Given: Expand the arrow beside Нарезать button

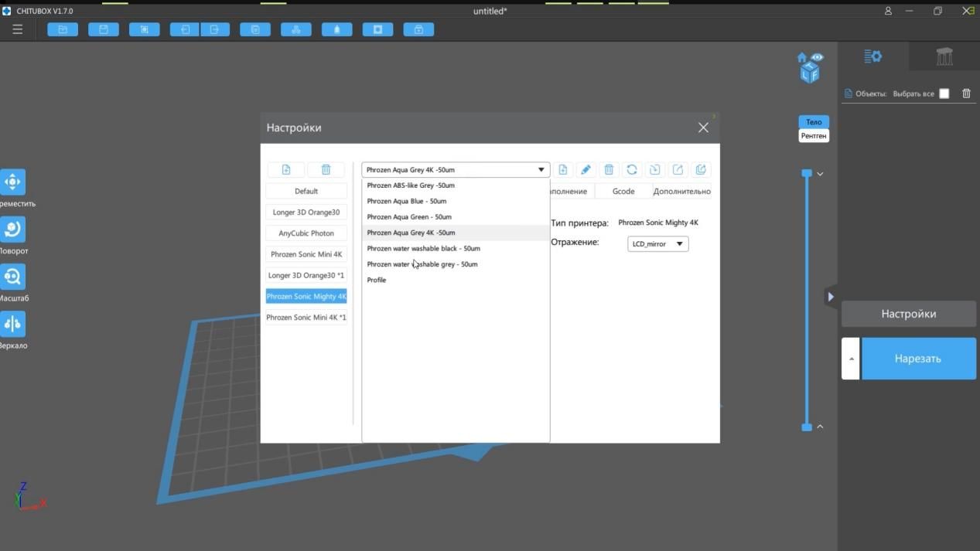Looking at the screenshot, I should coord(851,359).
